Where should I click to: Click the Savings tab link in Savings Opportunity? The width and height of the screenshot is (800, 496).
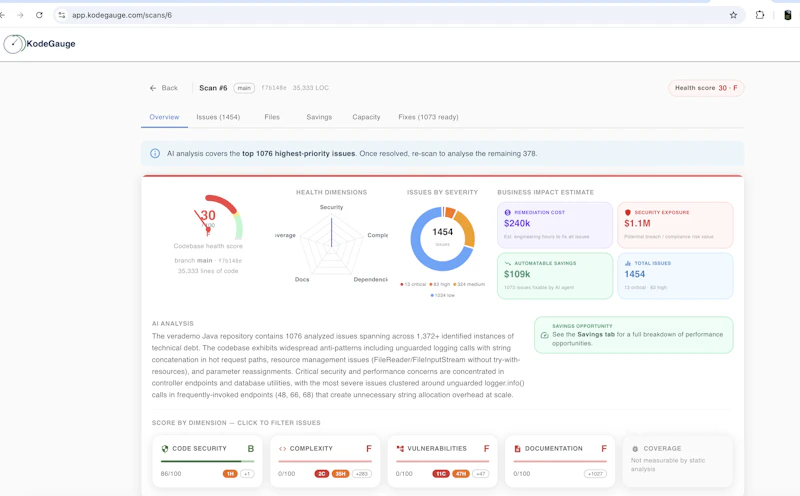click(x=596, y=335)
